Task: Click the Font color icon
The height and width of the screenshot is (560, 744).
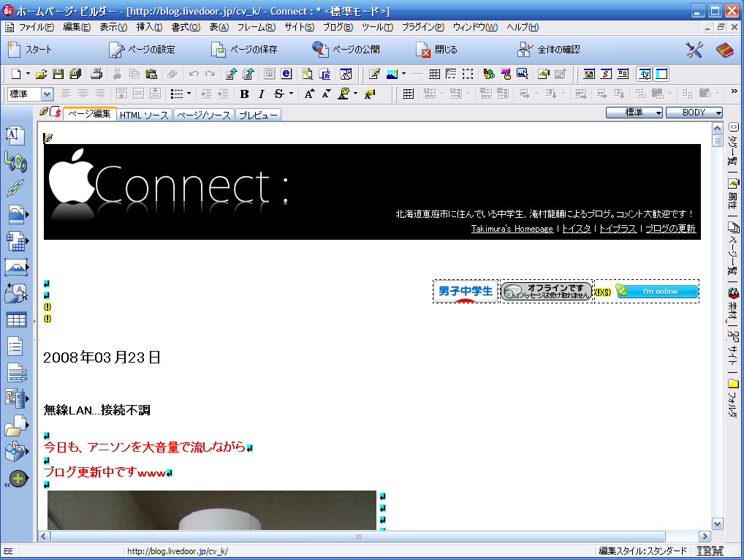Action: click(344, 94)
